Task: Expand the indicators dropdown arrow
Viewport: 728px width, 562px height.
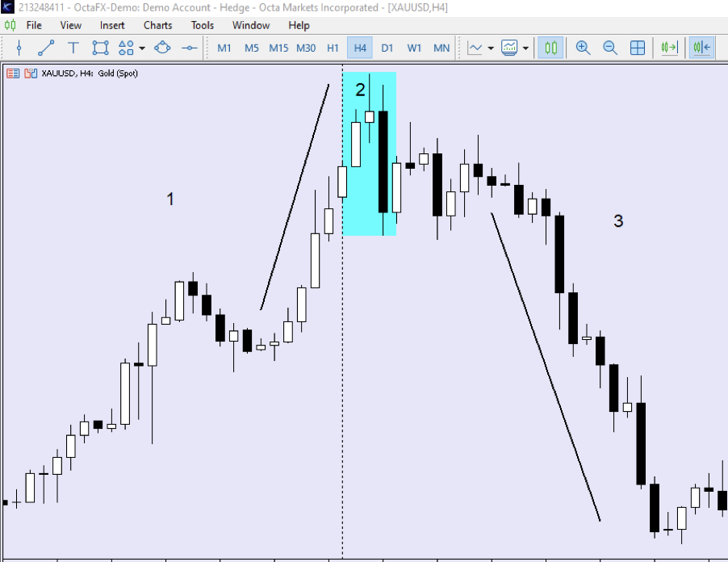Action: (x=525, y=48)
